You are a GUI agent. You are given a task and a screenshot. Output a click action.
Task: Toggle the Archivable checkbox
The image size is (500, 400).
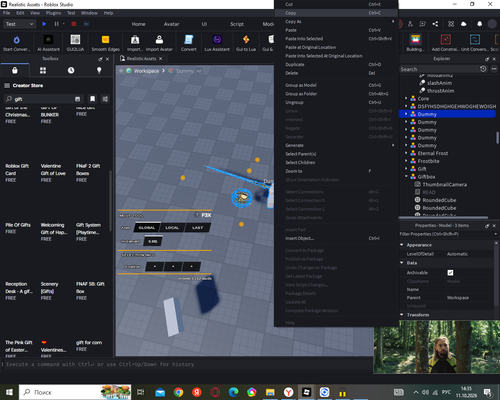pos(450,273)
